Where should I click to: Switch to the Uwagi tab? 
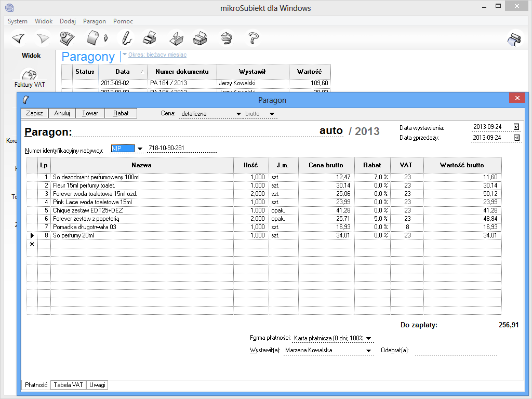tap(97, 385)
